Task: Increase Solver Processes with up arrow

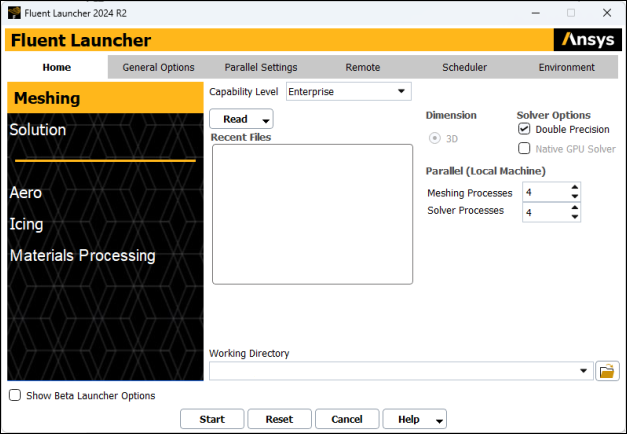Action: [x=575, y=208]
